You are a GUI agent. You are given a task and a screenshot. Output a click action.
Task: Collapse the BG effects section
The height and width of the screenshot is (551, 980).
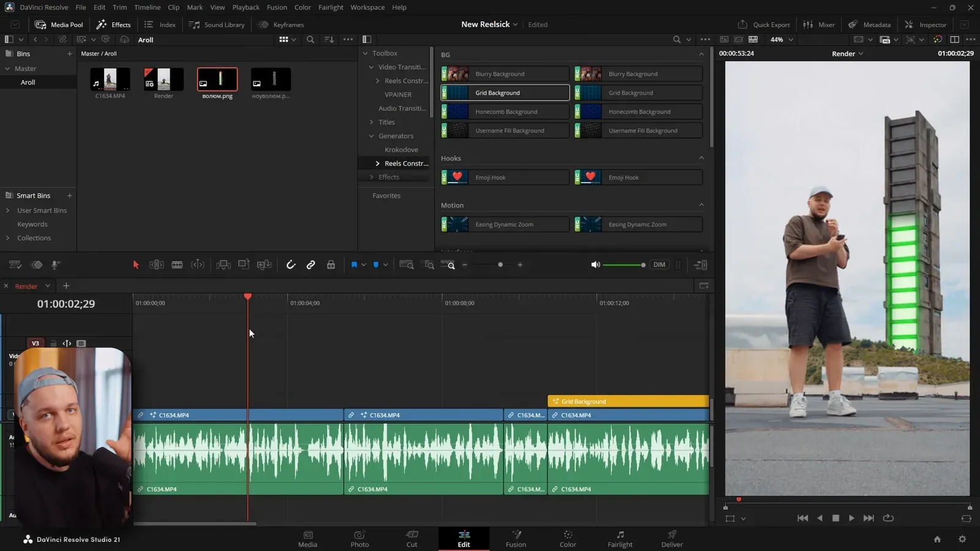701,54
